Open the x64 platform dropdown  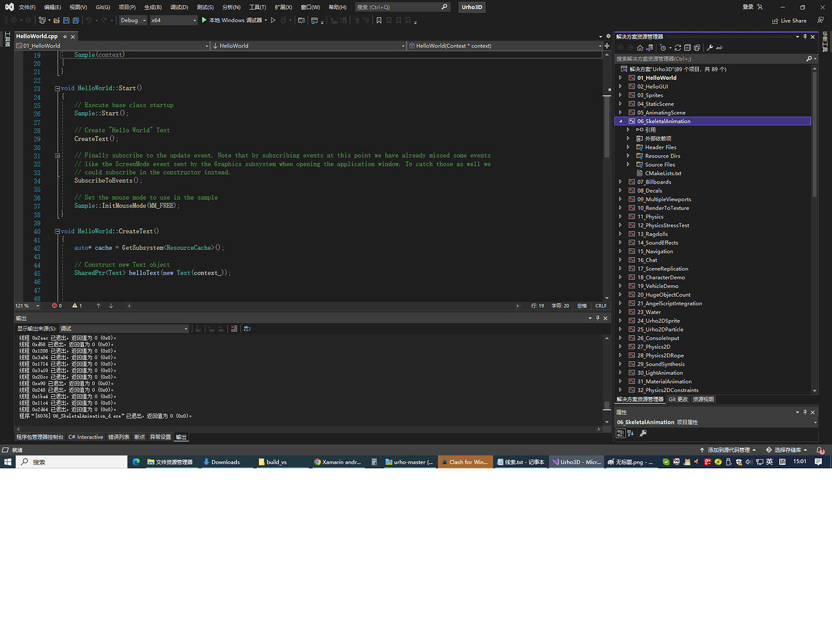click(x=174, y=20)
